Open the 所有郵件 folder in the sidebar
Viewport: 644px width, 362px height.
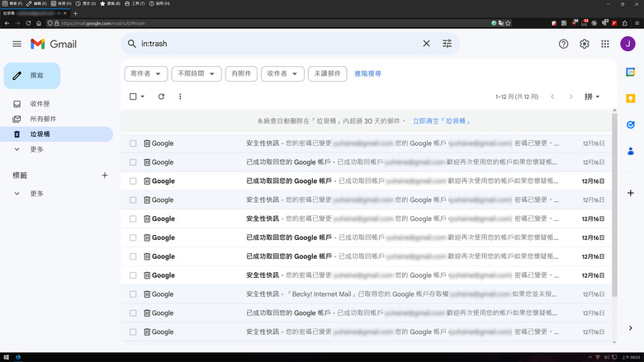coord(43,119)
